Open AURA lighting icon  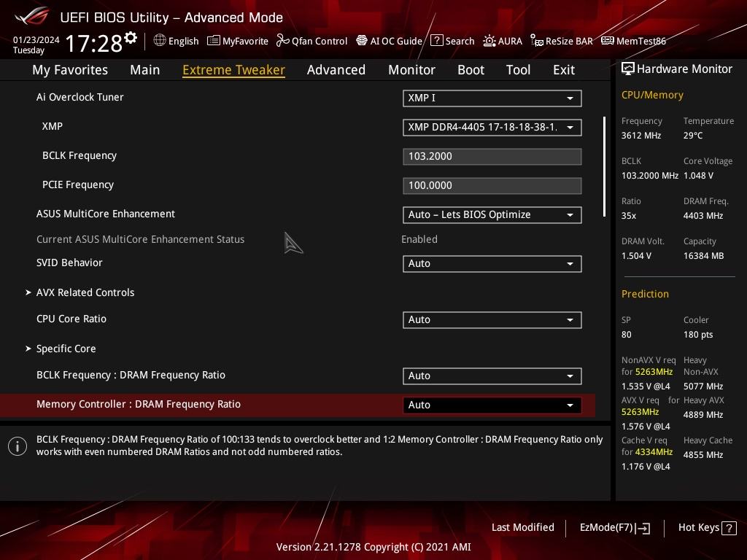[489, 41]
